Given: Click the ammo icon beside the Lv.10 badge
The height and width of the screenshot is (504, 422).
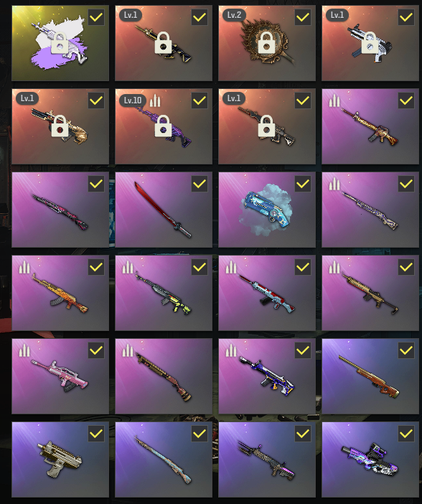Looking at the screenshot, I should point(155,101).
